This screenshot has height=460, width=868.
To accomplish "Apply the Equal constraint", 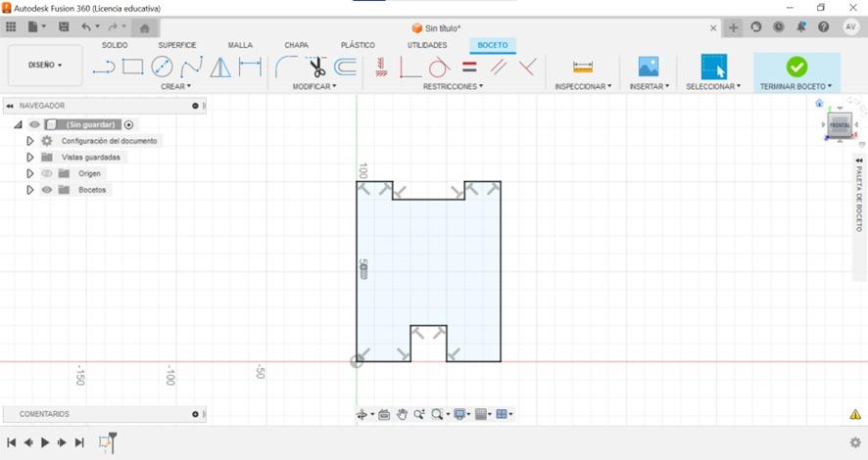I will [469, 67].
